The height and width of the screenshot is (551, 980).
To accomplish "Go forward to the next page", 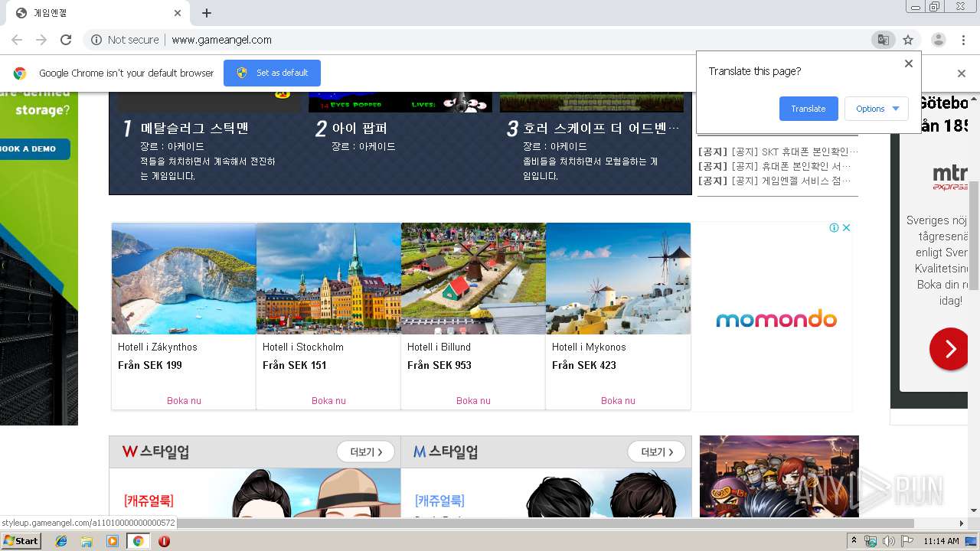I will (41, 40).
